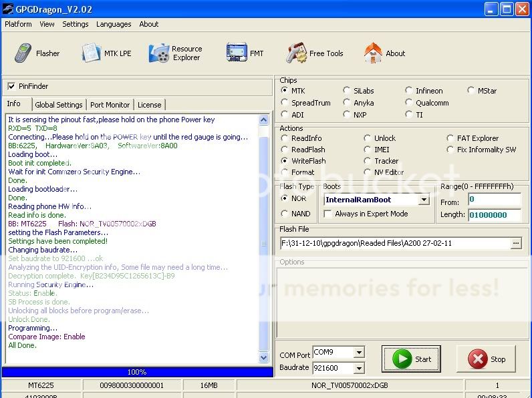Image resolution: width=532 pixels, height=398 pixels.
Task: Click the log vertical scrollbar thumb
Action: coord(263,244)
